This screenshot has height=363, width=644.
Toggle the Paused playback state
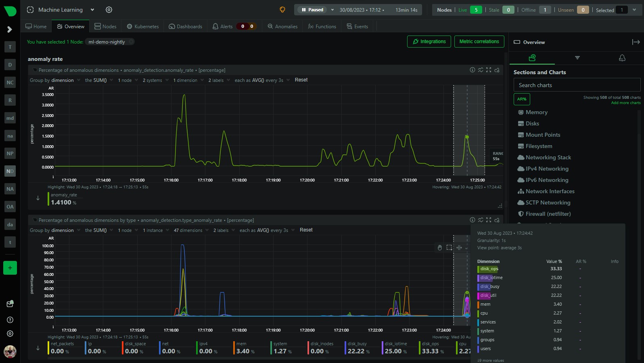point(313,10)
